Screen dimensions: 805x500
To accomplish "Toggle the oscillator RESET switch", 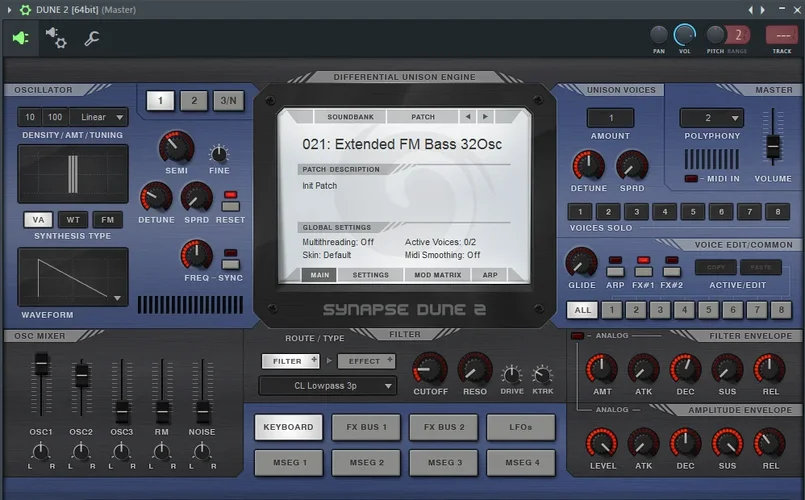I will click(230, 205).
